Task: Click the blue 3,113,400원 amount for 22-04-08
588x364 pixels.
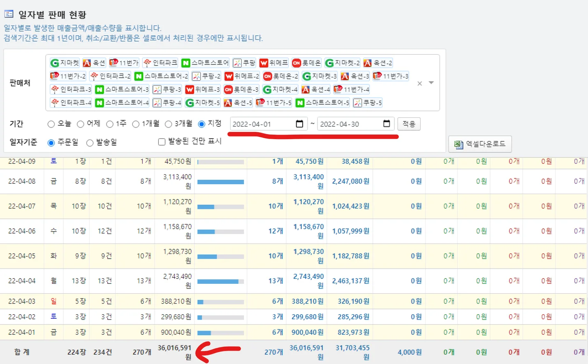Action: (308, 181)
